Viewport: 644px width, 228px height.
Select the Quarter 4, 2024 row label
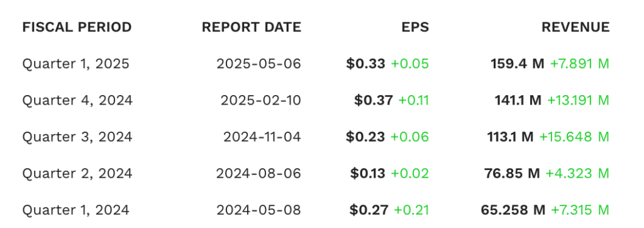77,100
